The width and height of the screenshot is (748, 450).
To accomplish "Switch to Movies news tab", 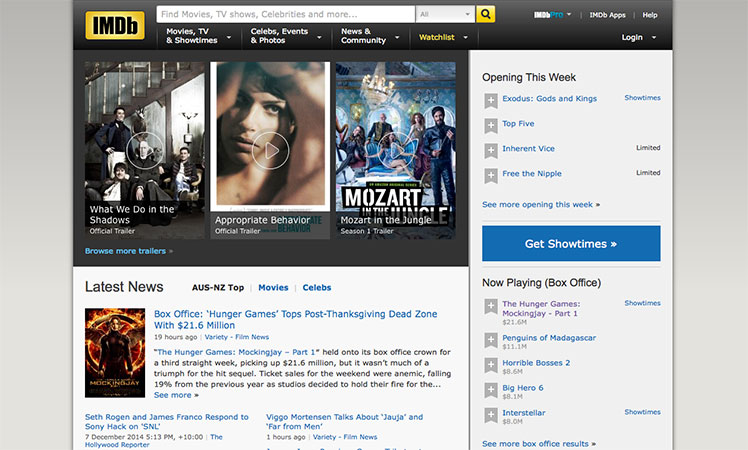I will pos(273,288).
